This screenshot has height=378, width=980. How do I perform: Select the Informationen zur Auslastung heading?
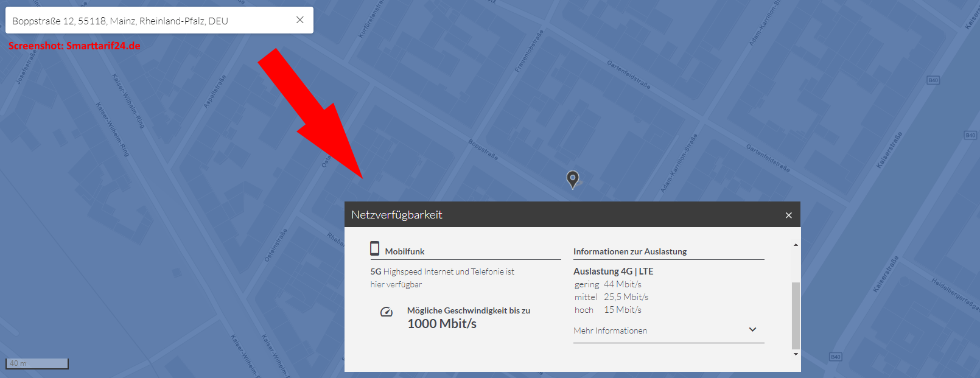coord(630,251)
